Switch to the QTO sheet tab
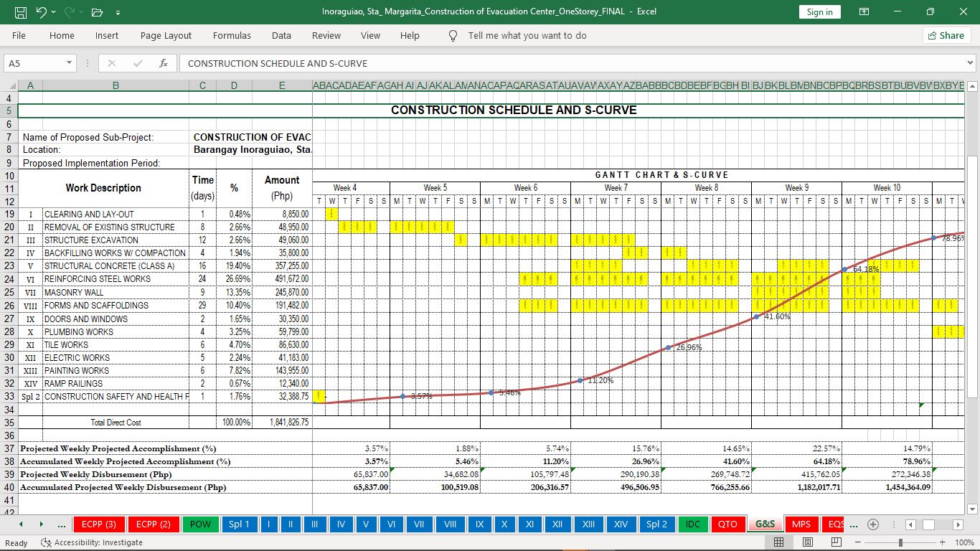This screenshot has height=551, width=980. [727, 524]
